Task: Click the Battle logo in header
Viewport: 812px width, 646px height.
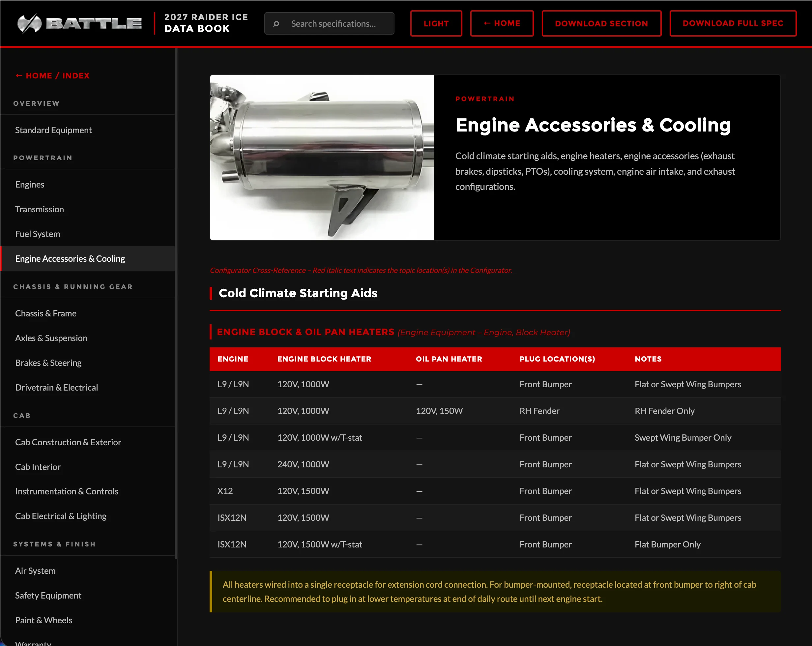Action: click(x=79, y=23)
